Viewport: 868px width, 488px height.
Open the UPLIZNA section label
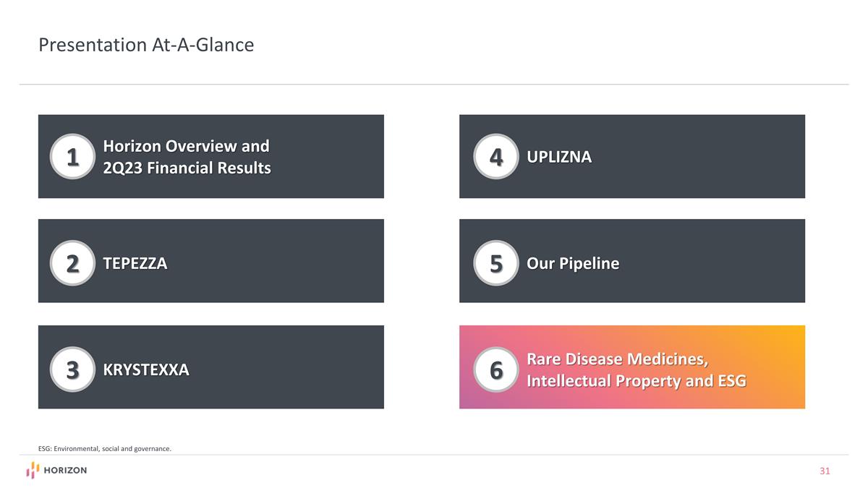tap(559, 157)
